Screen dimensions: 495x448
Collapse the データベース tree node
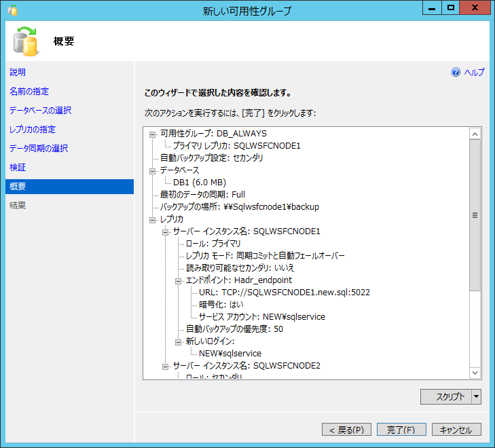point(153,170)
